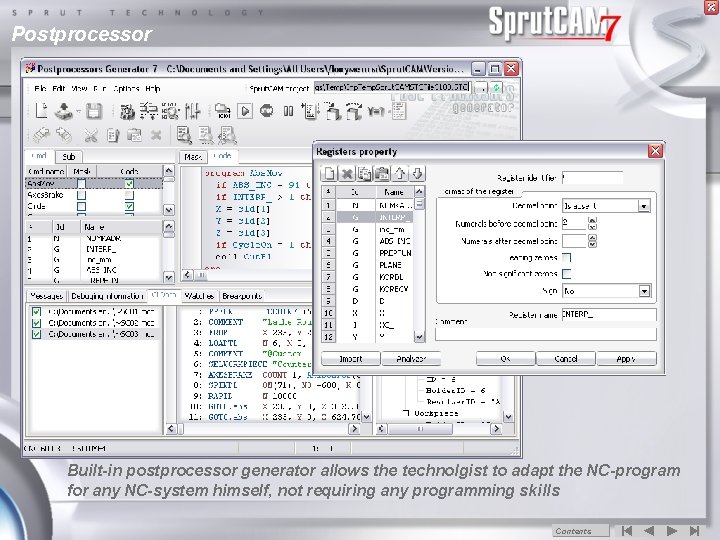This screenshot has width=720, height=540.
Task: Go to the next slide with the forward arrow
Action: tap(672, 531)
